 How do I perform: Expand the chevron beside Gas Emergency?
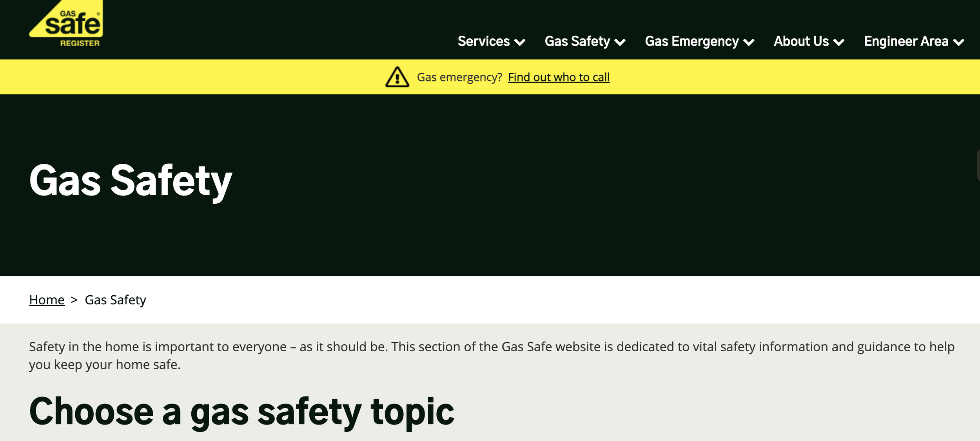[749, 42]
